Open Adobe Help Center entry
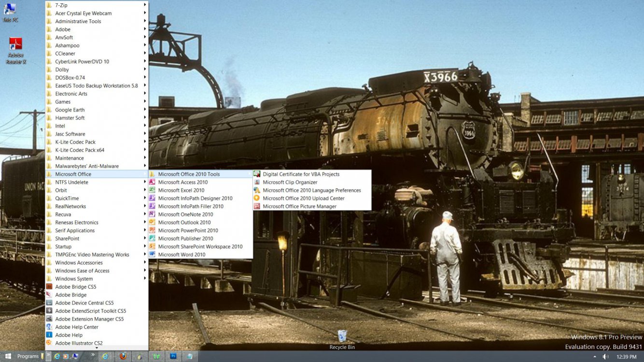 point(97,327)
